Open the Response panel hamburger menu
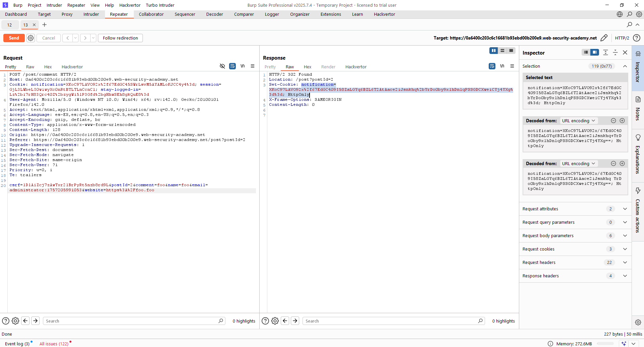Viewport: 644px width, 347px height. coord(512,66)
